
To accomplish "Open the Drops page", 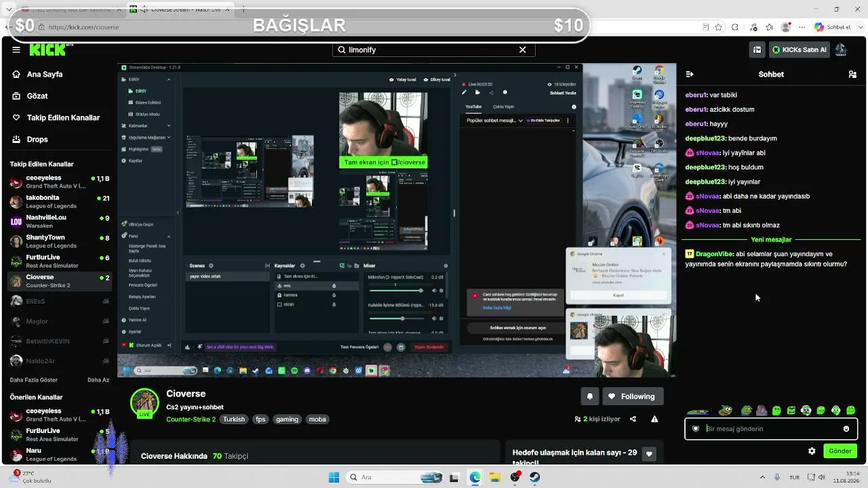I will (37, 140).
